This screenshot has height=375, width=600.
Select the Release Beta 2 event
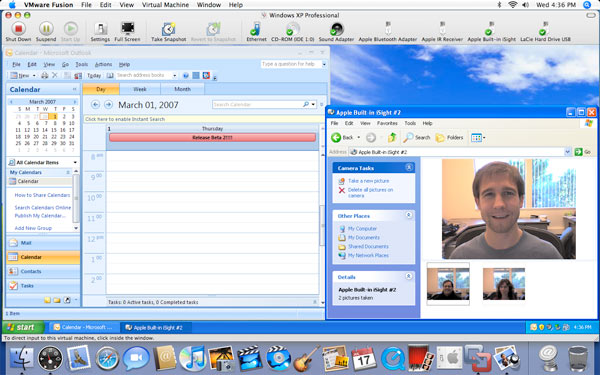[212, 137]
